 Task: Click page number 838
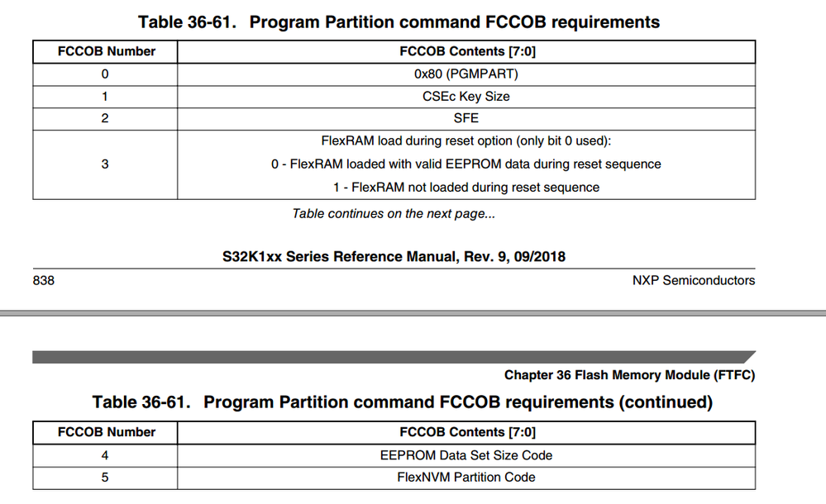point(44,280)
